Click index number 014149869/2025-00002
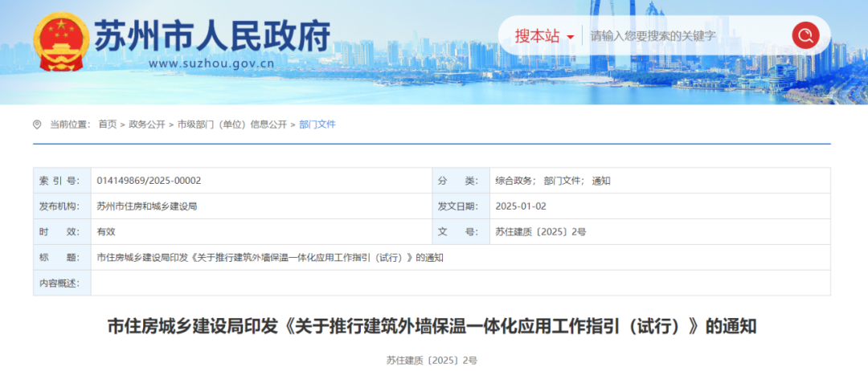 click(149, 181)
